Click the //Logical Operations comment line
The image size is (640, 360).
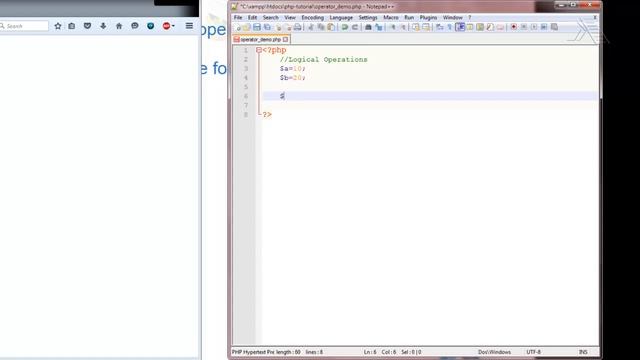tap(323, 60)
